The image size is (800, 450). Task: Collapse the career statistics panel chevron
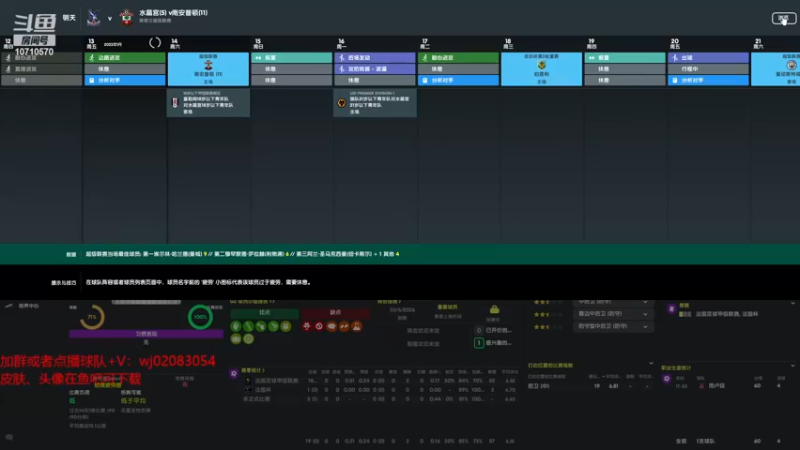tap(793, 366)
